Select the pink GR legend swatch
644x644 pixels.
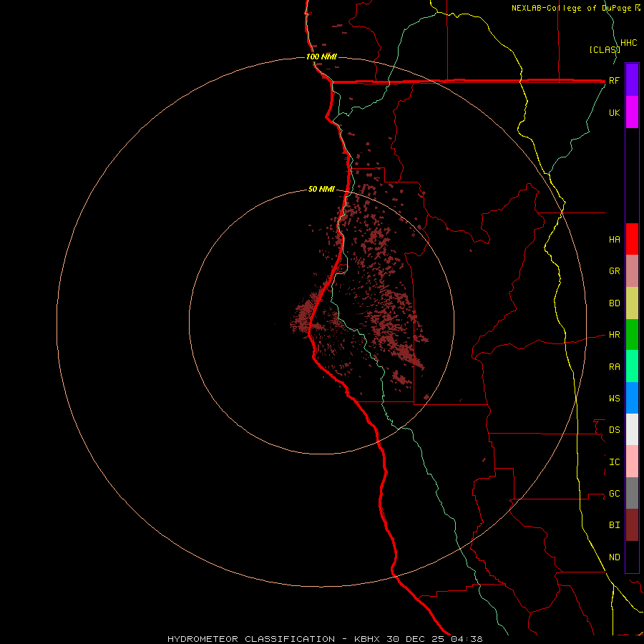click(x=632, y=271)
